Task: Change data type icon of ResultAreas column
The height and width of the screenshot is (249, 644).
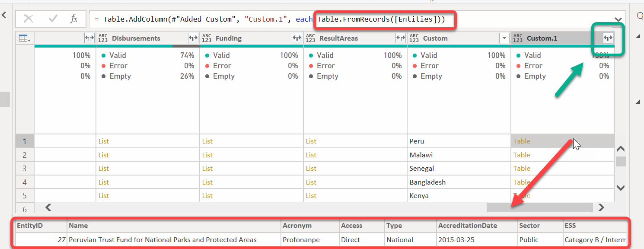Action: [x=311, y=38]
